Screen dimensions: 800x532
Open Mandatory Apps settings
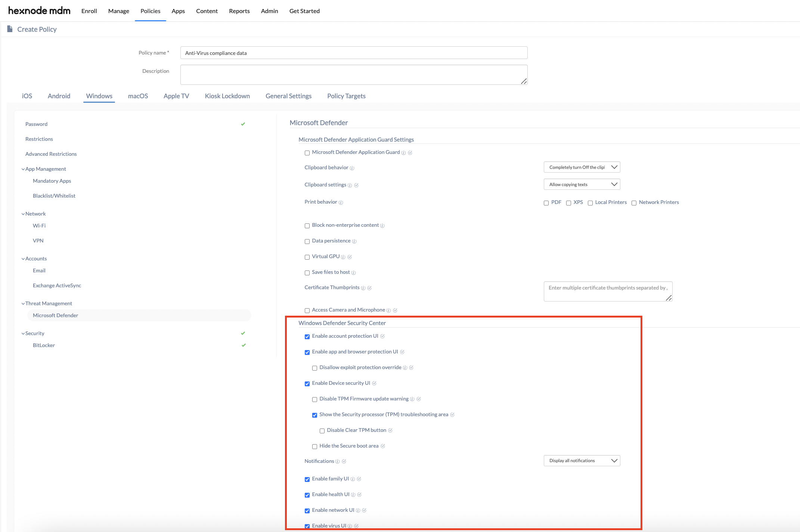pyautogui.click(x=52, y=181)
